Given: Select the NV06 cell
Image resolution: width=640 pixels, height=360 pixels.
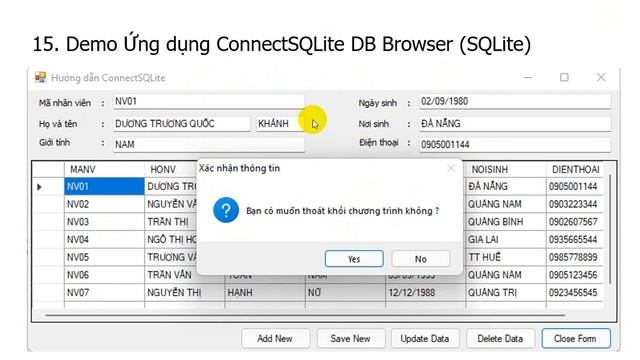Looking at the screenshot, I should 104,275.
